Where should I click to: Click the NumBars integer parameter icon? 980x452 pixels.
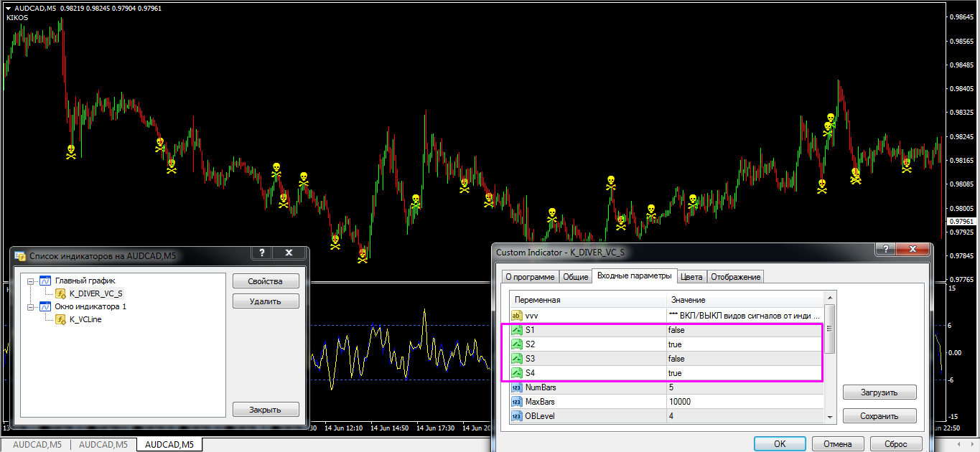[517, 387]
